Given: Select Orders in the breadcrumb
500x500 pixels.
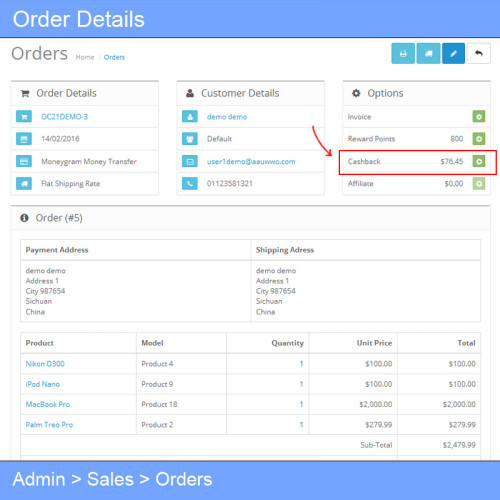Looking at the screenshot, I should [114, 57].
